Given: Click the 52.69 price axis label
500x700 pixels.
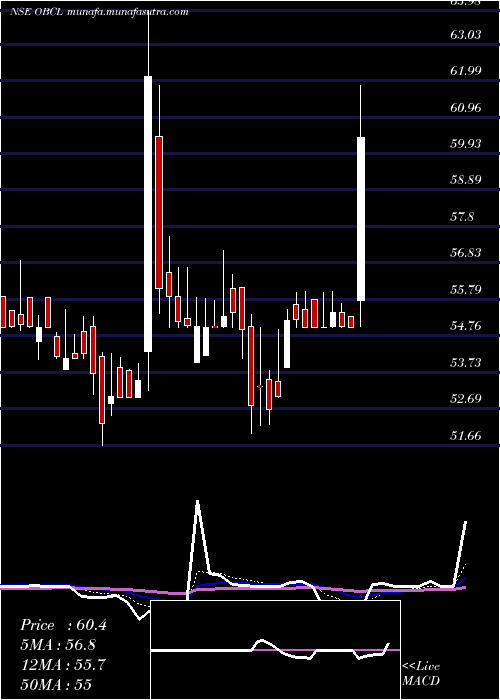Looking at the screenshot, I should point(466,398).
